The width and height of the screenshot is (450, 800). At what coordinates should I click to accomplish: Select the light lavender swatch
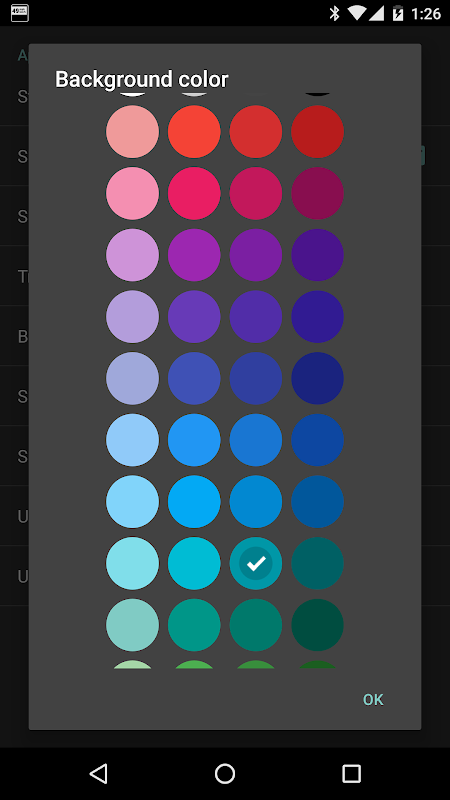(133, 317)
